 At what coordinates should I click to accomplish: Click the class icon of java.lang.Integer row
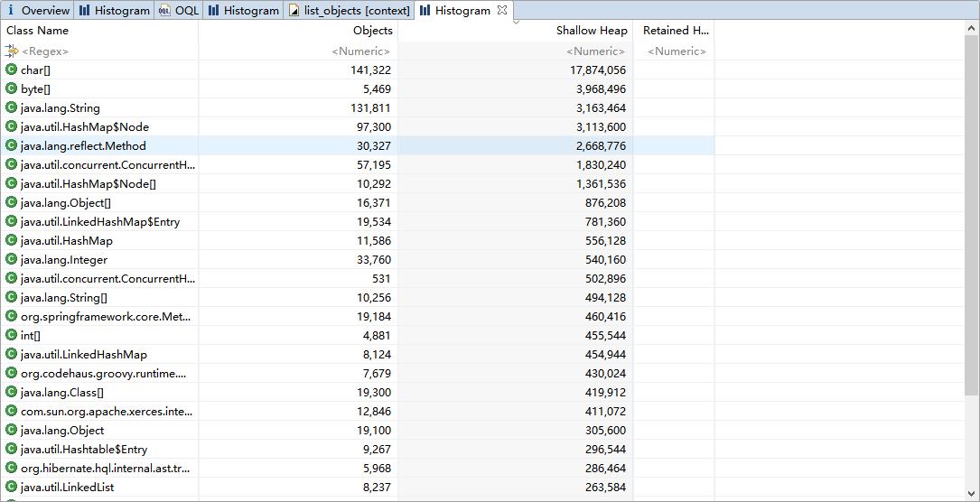click(12, 259)
